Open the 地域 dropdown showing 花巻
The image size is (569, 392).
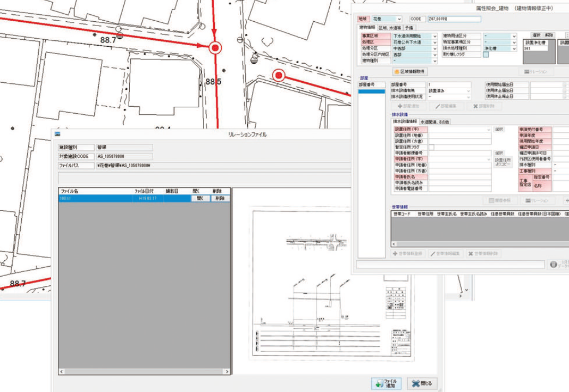(387, 19)
